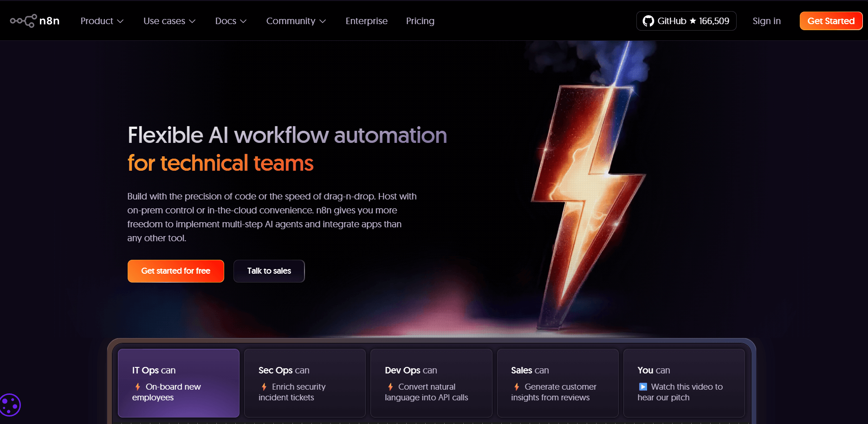Screen dimensions: 868x424
Task: Go to the Enterprise page
Action: click(366, 21)
